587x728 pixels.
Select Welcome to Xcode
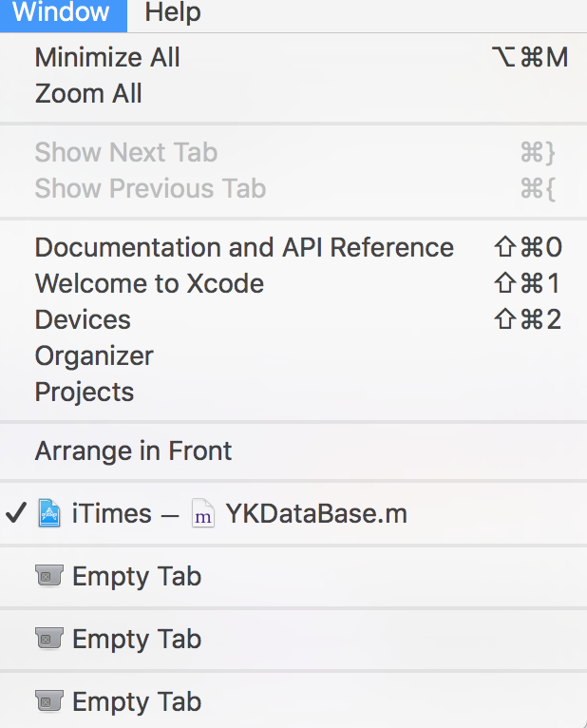149,284
